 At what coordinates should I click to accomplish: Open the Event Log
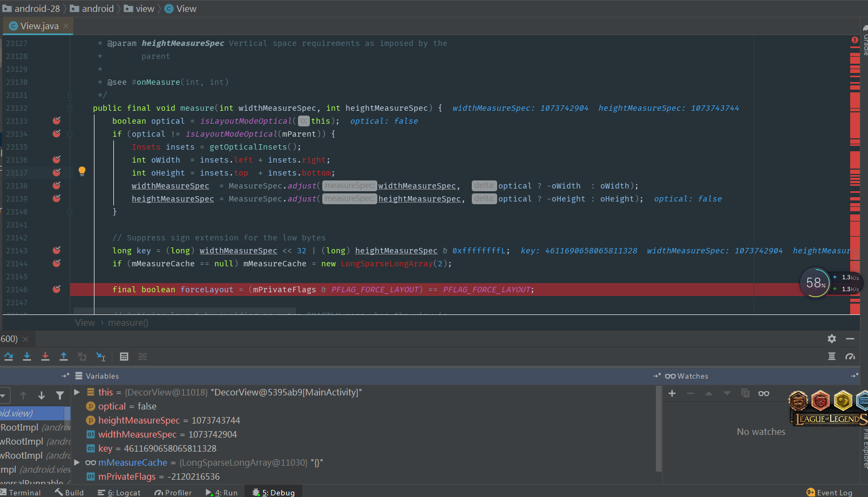829,492
